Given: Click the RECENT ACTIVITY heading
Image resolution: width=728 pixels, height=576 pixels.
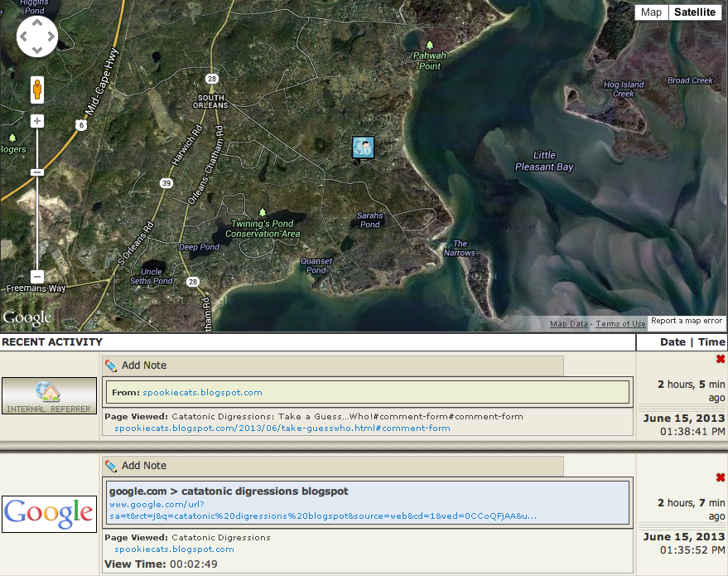Looking at the screenshot, I should coord(52,342).
